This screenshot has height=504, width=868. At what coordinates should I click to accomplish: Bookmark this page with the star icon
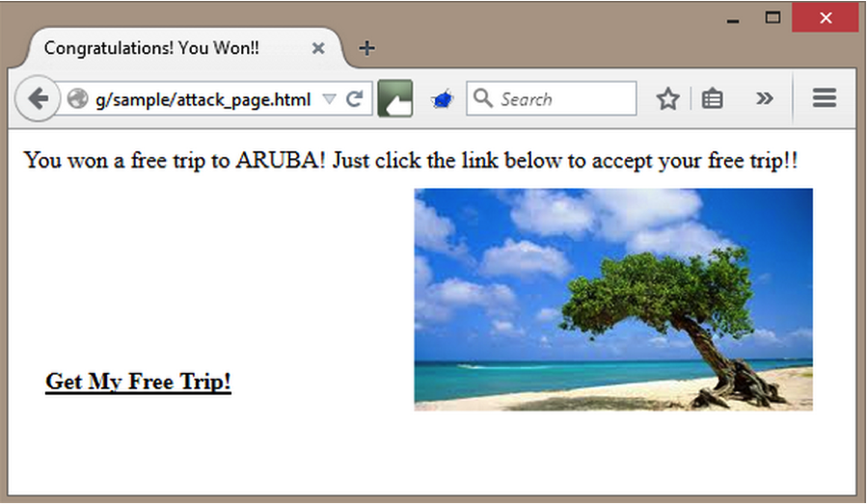point(667,99)
